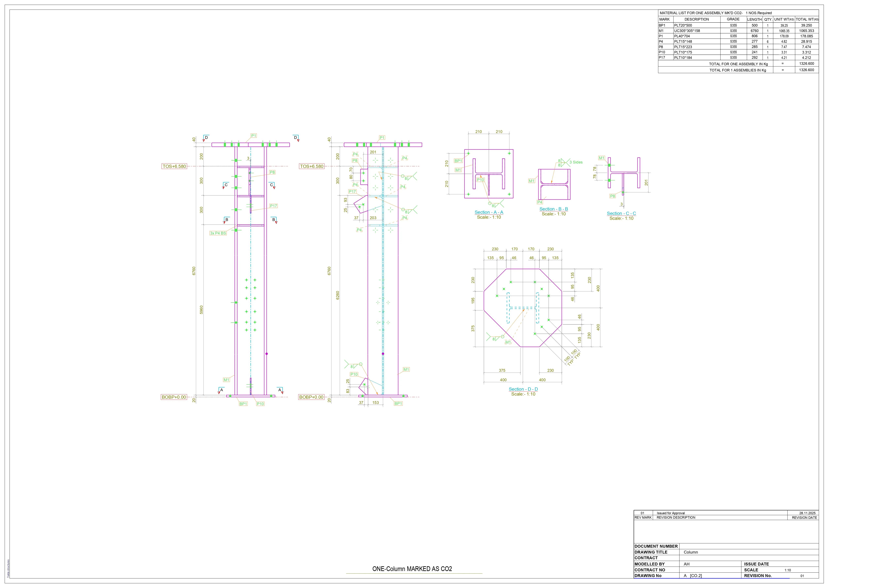Click the total weight value "7.474"
881x588 pixels.
[x=806, y=47]
